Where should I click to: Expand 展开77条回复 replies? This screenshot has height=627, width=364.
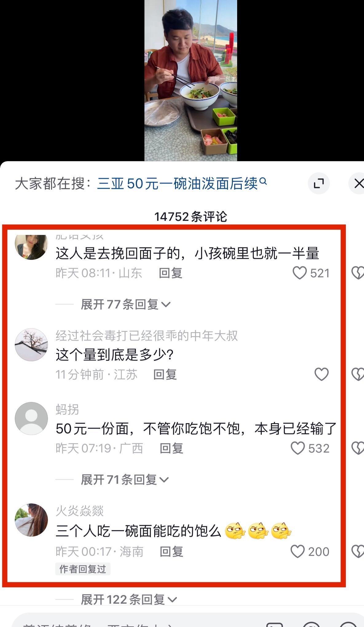125,304
